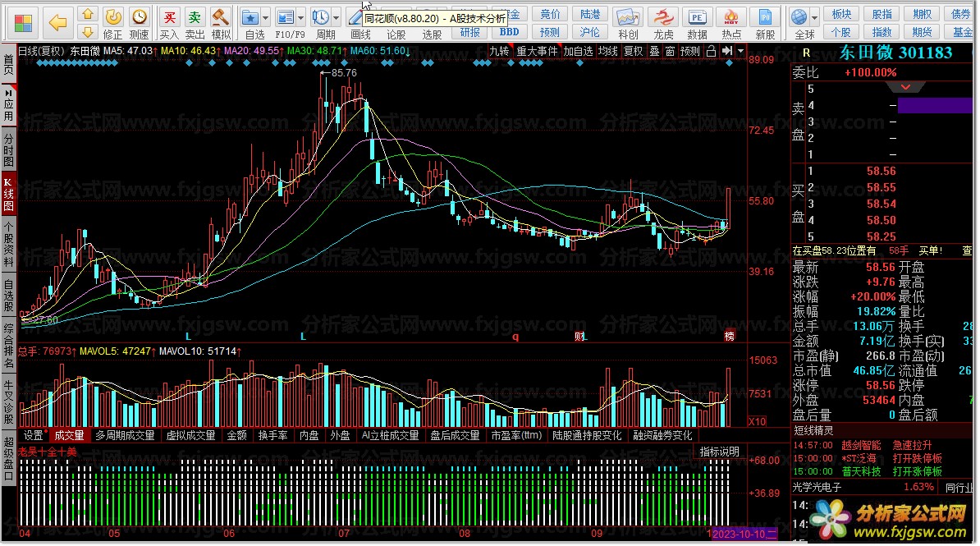The image size is (980, 546).
Task: Open the 新股 IPO icon
Action: tap(765, 17)
